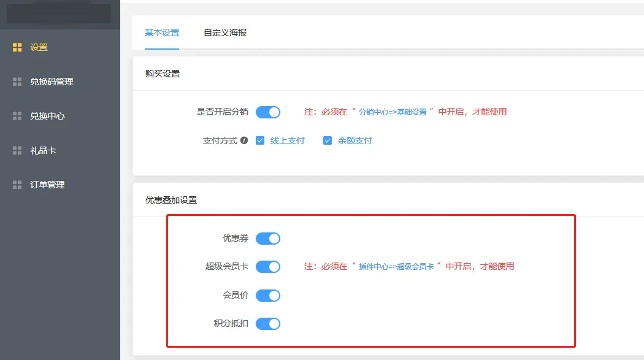Click the 会员价 field label
Viewport: 644px width, 360px height.
[236, 295]
